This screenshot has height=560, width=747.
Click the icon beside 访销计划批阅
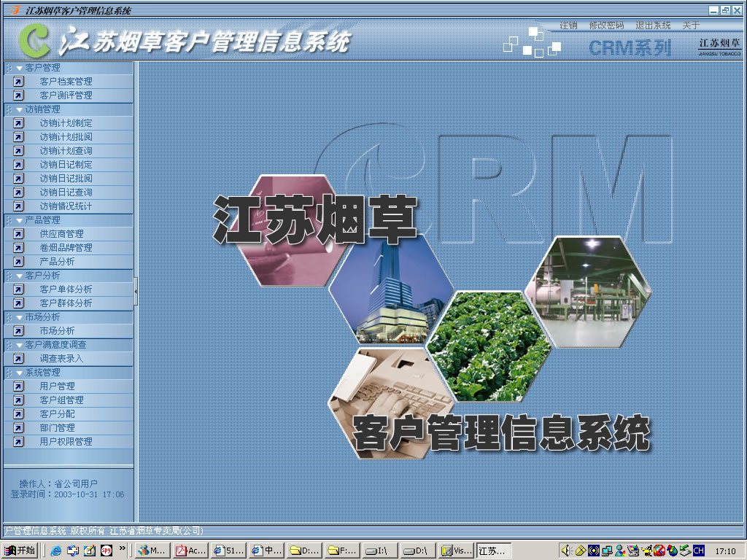[18, 136]
